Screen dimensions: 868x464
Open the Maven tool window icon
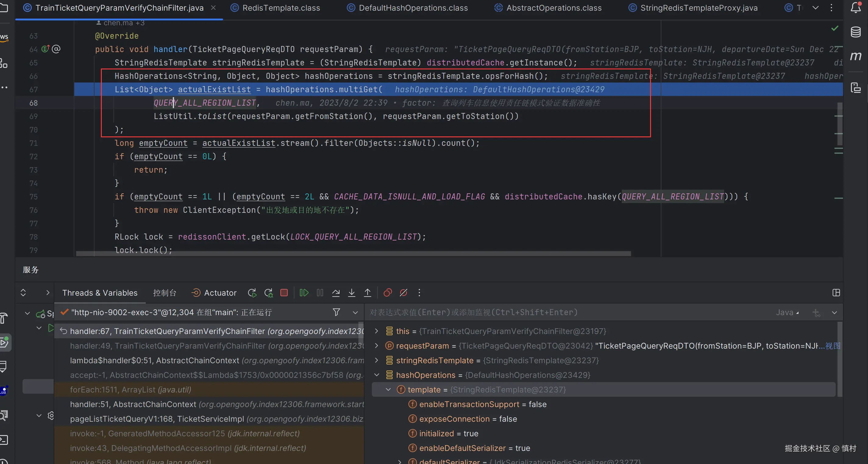(x=856, y=56)
